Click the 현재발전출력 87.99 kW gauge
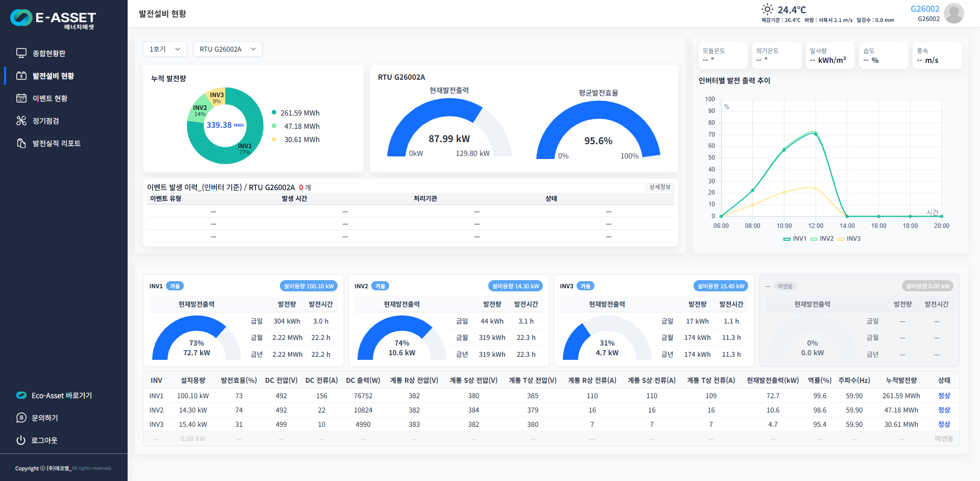980x481 pixels. coord(449,127)
